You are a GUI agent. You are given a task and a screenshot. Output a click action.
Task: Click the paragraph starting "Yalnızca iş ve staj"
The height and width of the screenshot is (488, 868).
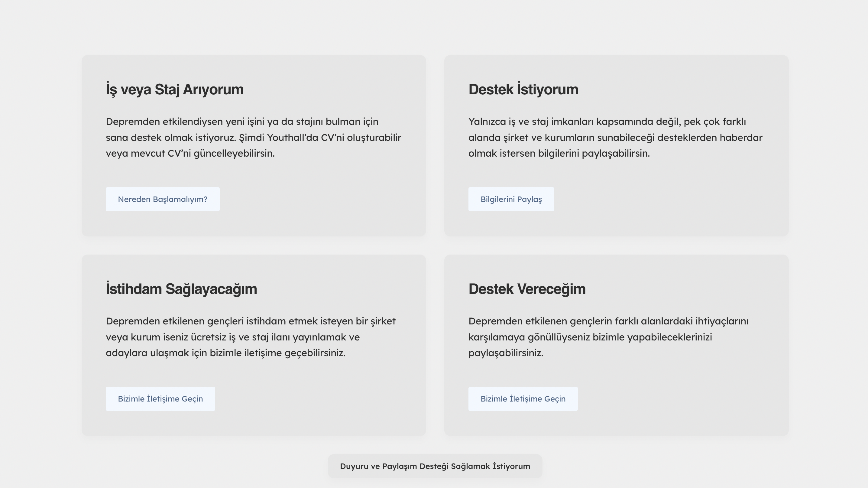(607, 122)
